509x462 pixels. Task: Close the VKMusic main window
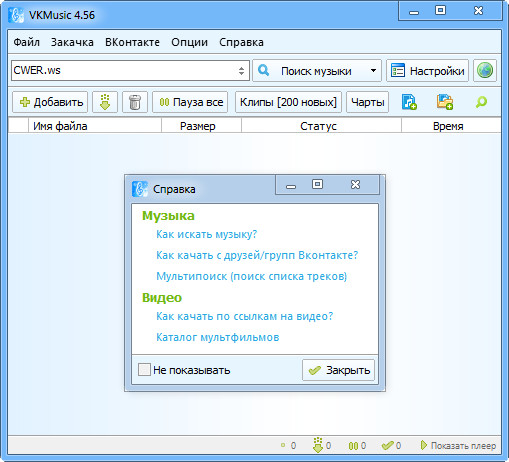pyautogui.click(x=478, y=11)
